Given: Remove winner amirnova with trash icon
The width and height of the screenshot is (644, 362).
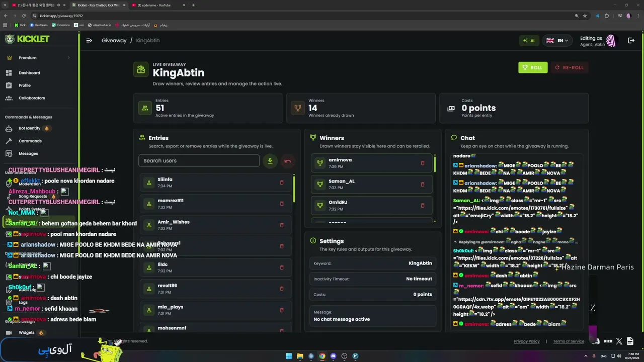Looking at the screenshot, I should click(x=423, y=163).
